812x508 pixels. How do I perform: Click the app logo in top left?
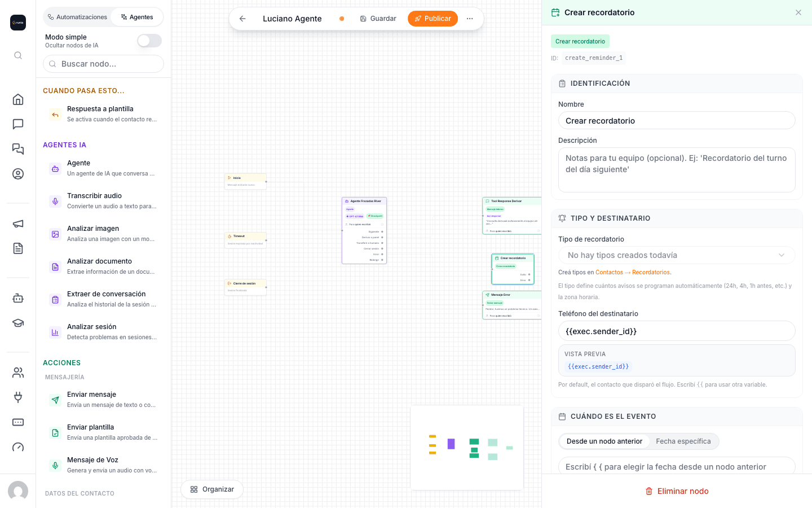point(18,23)
